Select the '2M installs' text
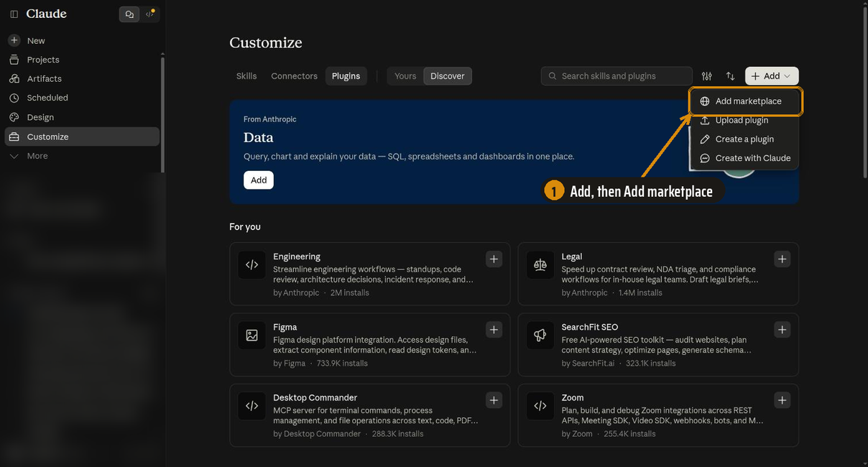The width and height of the screenshot is (868, 467). 350,293
